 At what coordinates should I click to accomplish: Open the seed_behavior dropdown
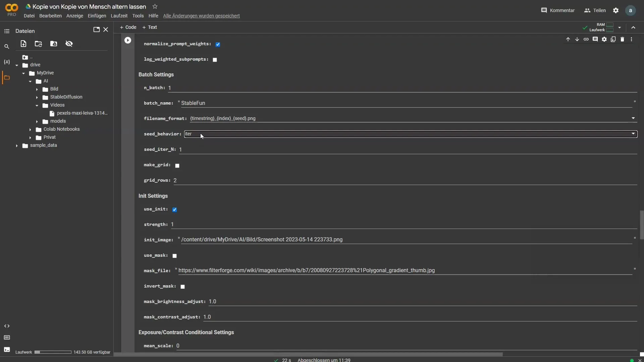(x=411, y=134)
